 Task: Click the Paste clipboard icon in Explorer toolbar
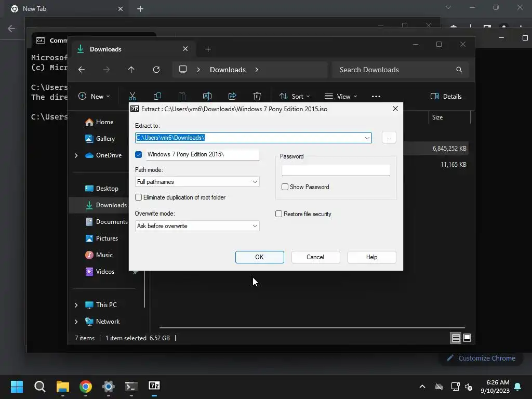point(182,96)
